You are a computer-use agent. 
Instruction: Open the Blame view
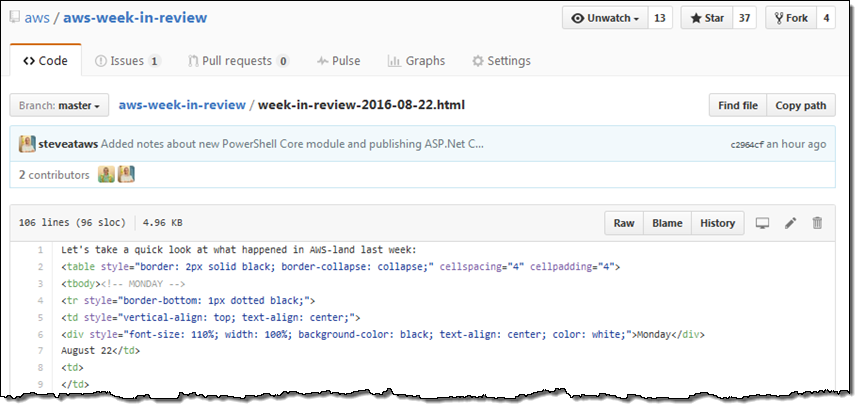click(x=667, y=223)
